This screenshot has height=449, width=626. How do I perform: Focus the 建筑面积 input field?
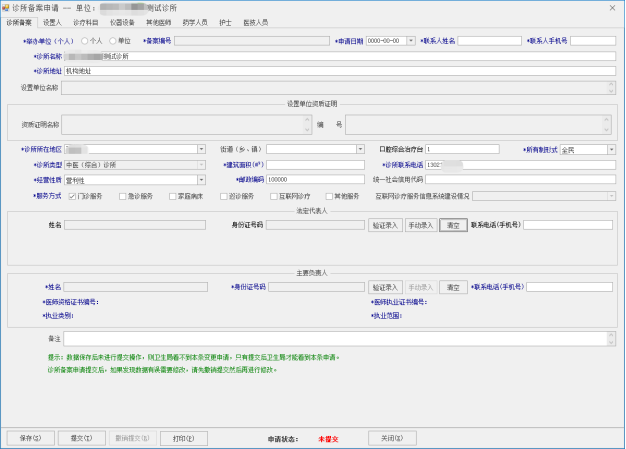point(315,165)
